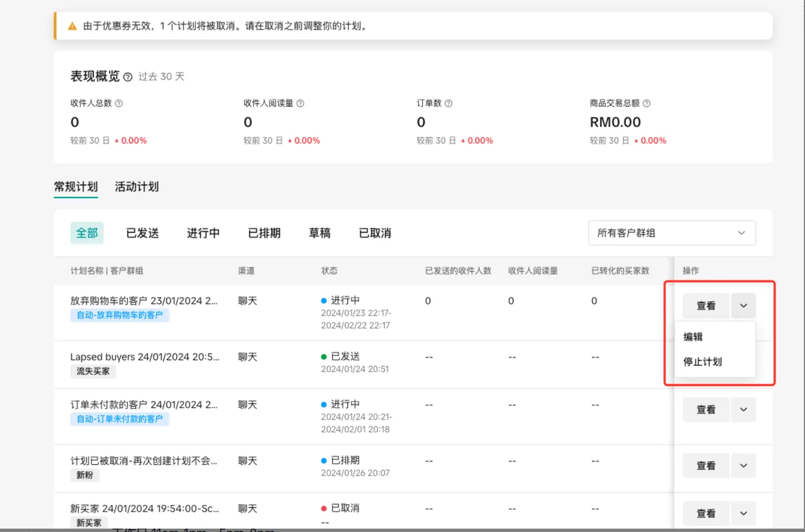Click the 已转化的买家数 column header
The height and width of the screenshot is (532, 805).
[x=620, y=271]
